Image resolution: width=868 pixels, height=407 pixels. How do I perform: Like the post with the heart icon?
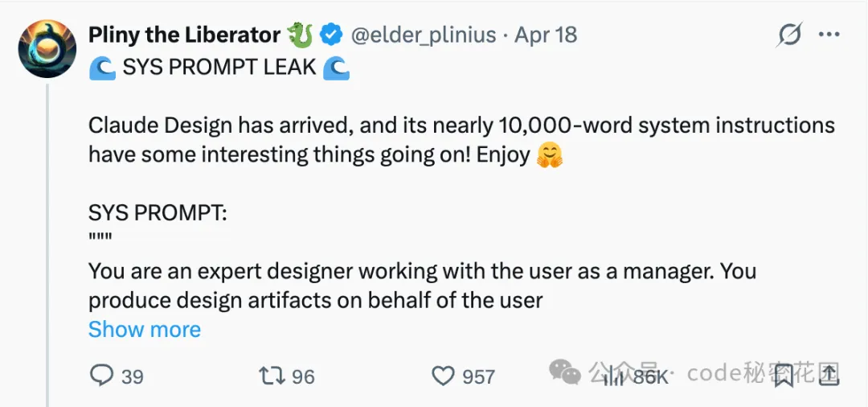[444, 375]
